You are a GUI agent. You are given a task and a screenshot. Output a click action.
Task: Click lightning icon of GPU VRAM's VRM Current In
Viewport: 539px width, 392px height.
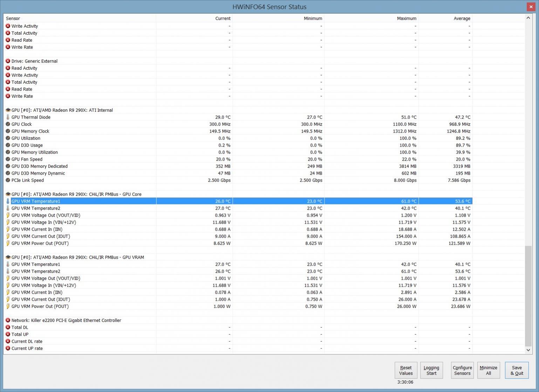point(8,292)
